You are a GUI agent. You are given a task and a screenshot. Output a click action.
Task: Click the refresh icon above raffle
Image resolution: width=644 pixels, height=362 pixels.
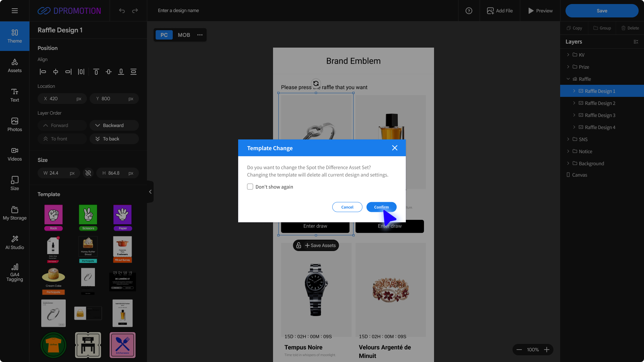(316, 83)
